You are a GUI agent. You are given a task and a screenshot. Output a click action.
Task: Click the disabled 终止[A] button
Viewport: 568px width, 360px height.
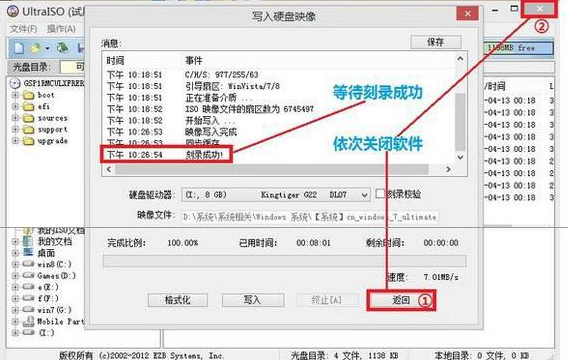(326, 300)
